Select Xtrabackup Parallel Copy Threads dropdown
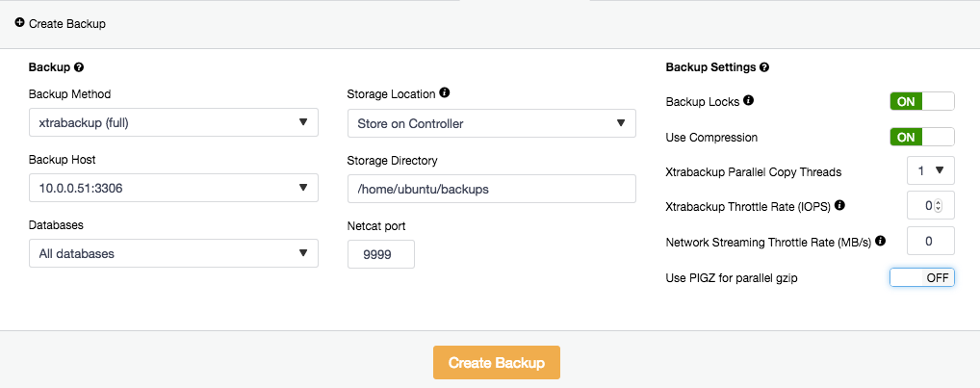Screen dimensions: 980x388 (x=931, y=170)
